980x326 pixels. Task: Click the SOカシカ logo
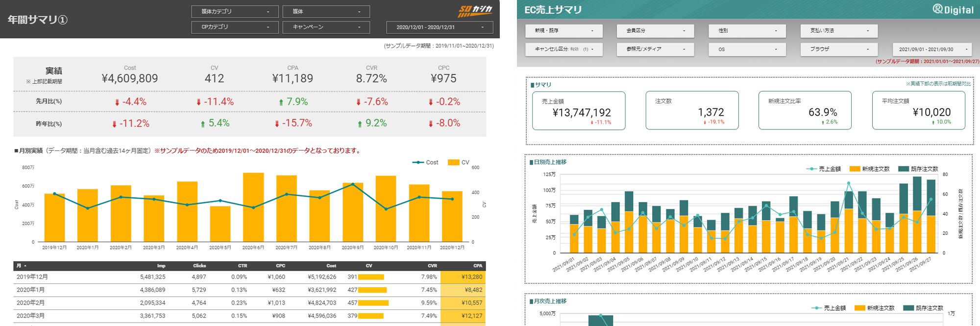(475, 11)
